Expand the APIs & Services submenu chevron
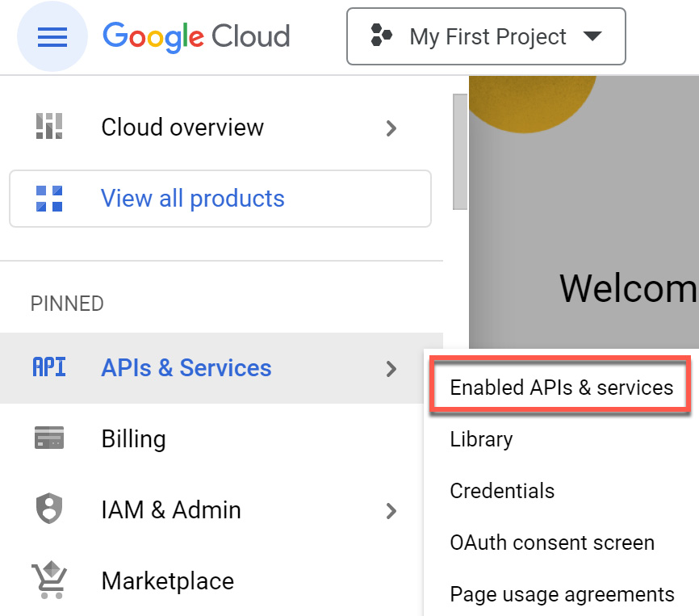 click(x=391, y=369)
